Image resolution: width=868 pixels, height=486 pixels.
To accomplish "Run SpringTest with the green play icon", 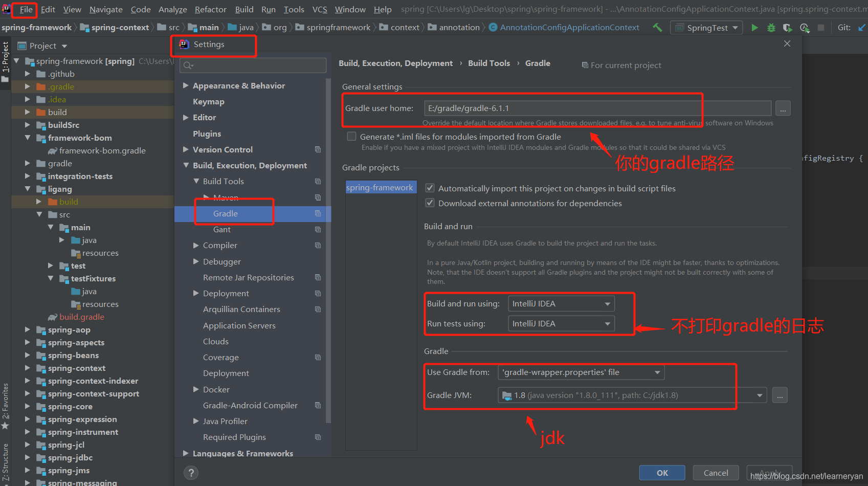I will [x=754, y=28].
